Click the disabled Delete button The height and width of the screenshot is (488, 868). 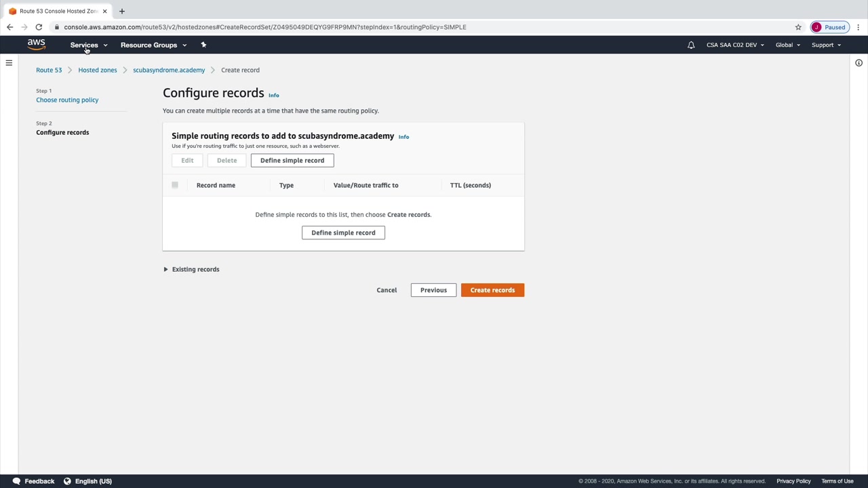coord(226,161)
